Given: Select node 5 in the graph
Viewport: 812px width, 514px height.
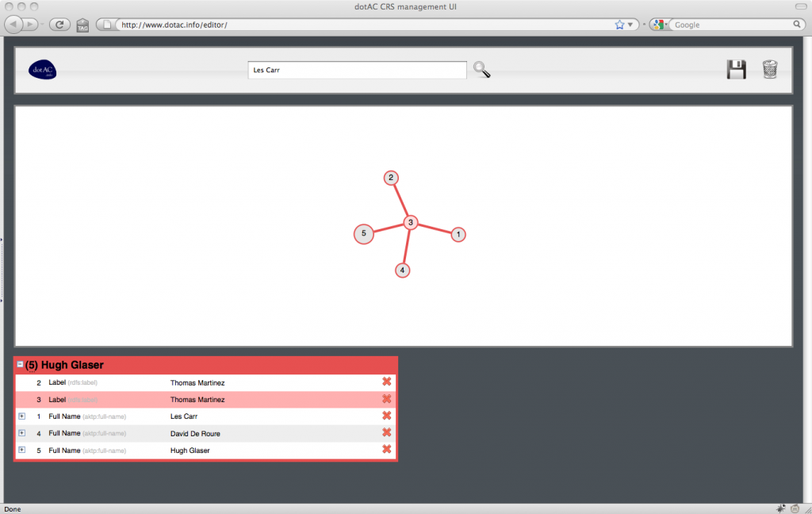Looking at the screenshot, I should point(363,233).
